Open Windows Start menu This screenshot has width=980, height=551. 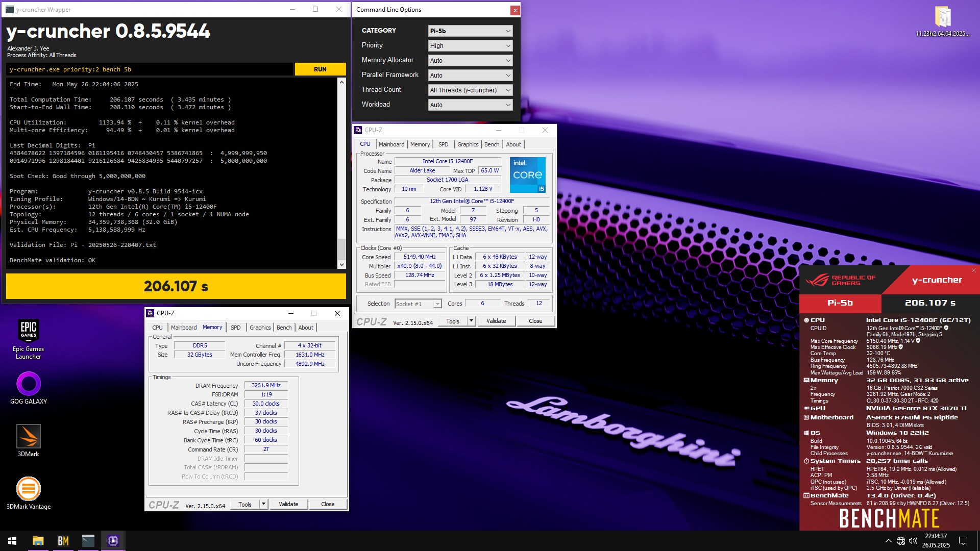point(12,541)
